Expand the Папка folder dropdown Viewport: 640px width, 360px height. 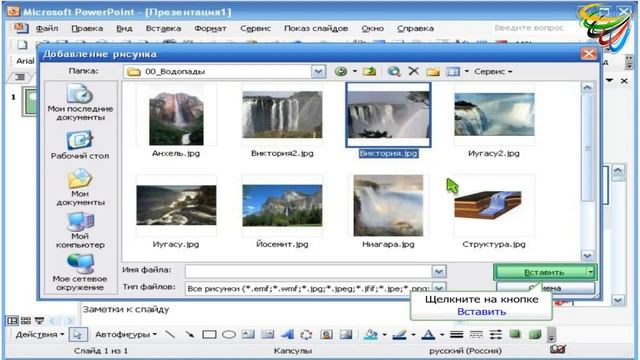click(318, 72)
